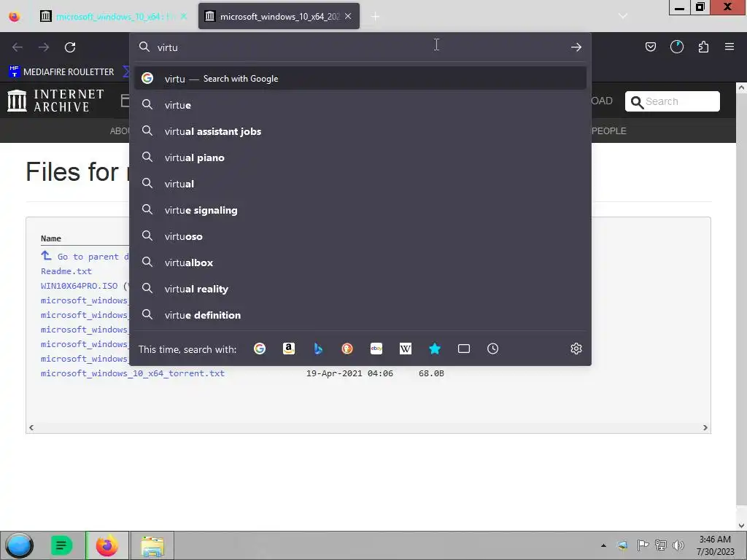Click page scrollbar up arrow

click(741, 87)
